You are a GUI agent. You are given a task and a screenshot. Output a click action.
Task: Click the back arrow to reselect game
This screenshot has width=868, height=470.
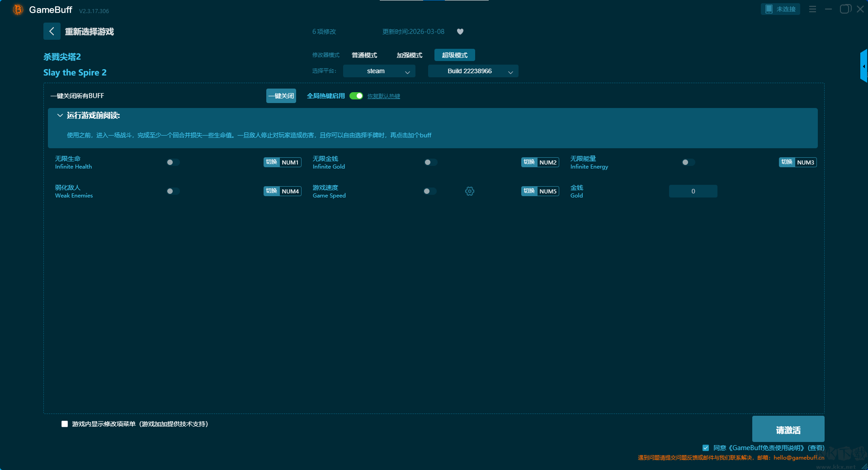point(52,31)
